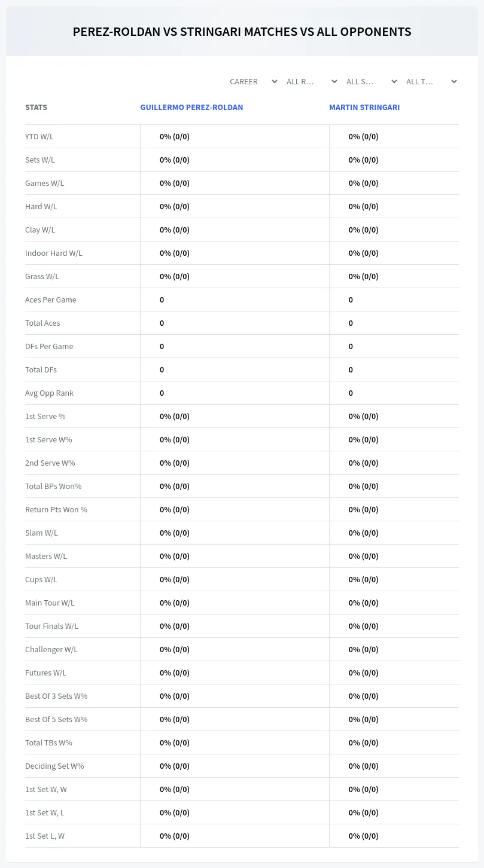Click the Avg Opp Rank label
Image resolution: width=484 pixels, height=868 pixels.
tap(50, 393)
